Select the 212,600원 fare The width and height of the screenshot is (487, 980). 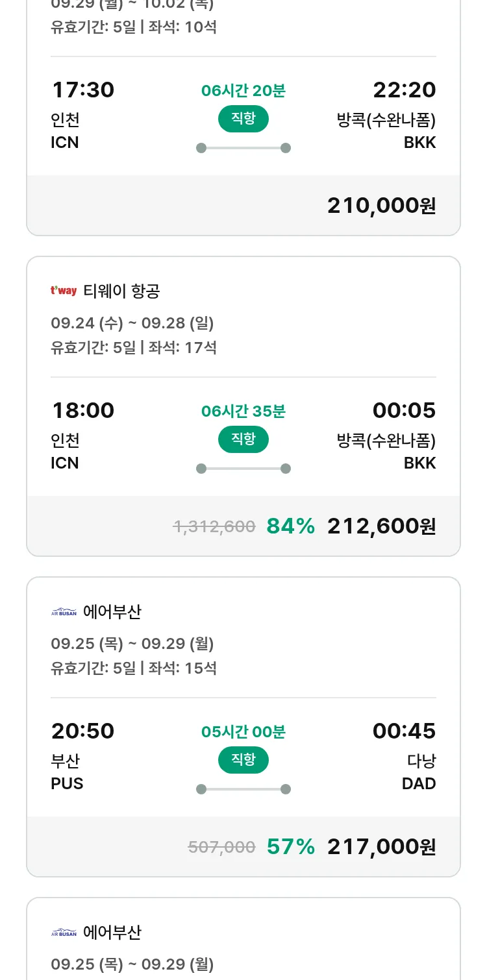[x=381, y=526]
